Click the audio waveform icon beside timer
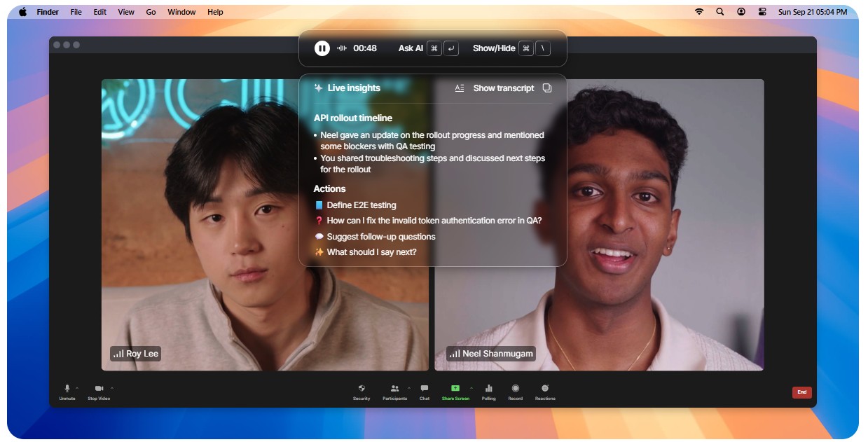Screen dimensions: 868x442 342,48
